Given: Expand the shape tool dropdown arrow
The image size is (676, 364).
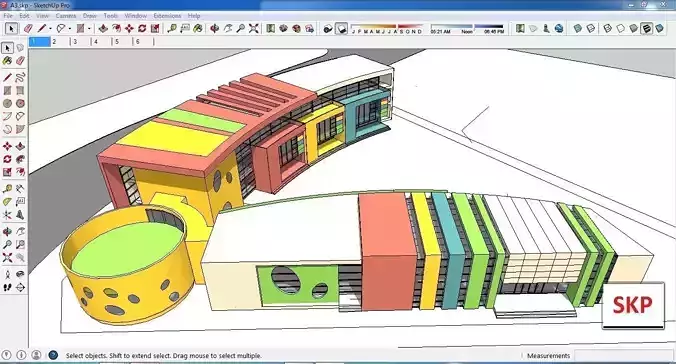Looking at the screenshot, I should (89, 29).
